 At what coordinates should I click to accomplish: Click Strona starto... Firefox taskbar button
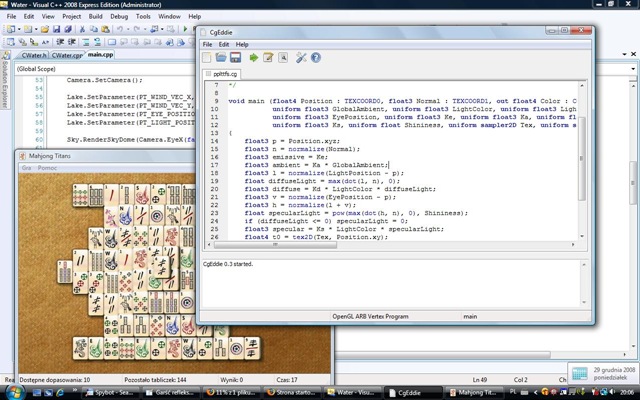(293, 392)
